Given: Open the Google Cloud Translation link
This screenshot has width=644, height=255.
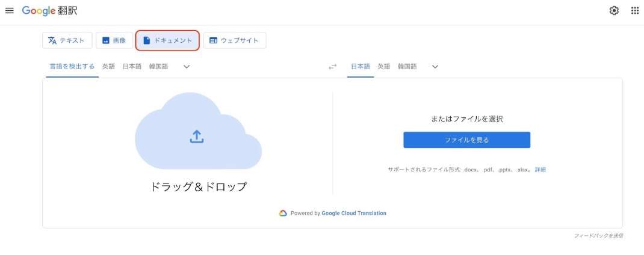Looking at the screenshot, I should (x=354, y=213).
